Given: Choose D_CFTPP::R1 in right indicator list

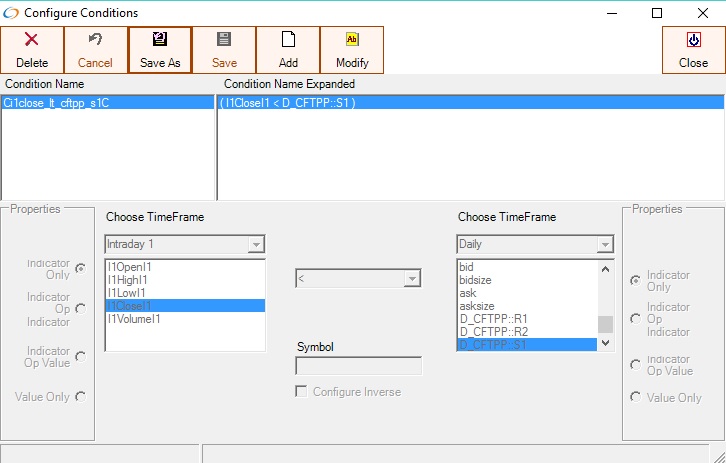Looking at the screenshot, I should (x=494, y=319).
